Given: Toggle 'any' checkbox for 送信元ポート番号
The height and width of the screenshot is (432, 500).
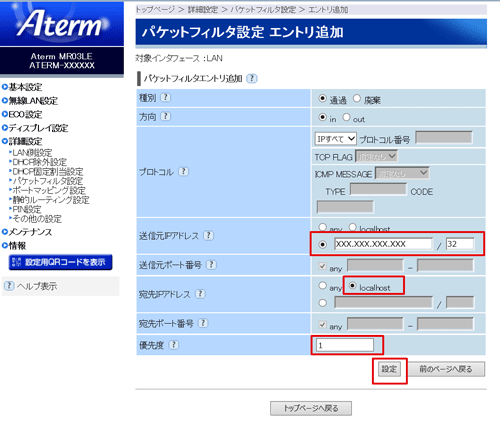Looking at the screenshot, I should pyautogui.click(x=322, y=266).
